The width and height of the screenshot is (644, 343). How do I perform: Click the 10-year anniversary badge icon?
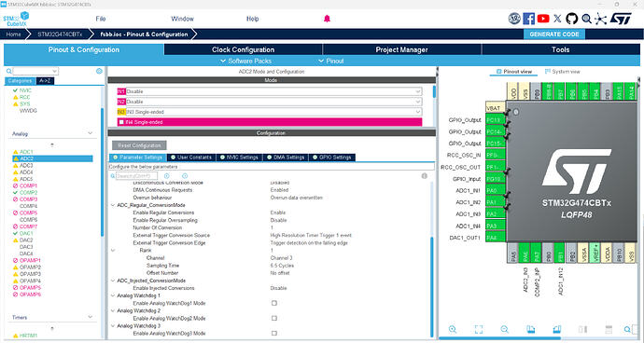pos(514,19)
